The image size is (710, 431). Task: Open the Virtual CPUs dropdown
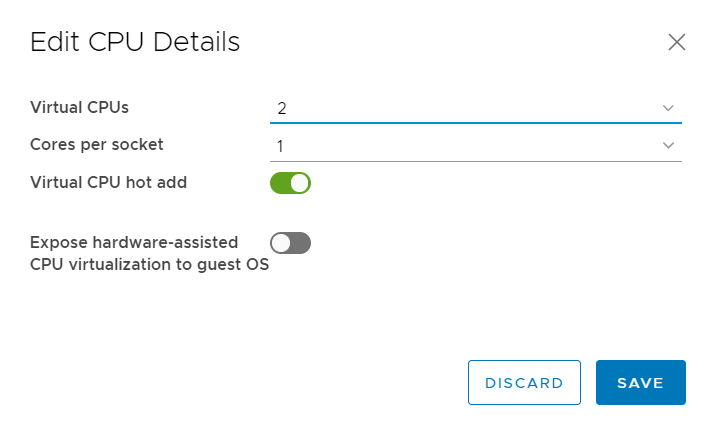point(475,107)
